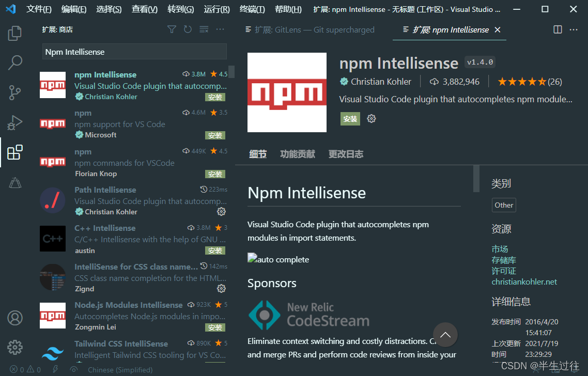Install npm Intellisense from the list
588x376 pixels.
[x=215, y=98]
